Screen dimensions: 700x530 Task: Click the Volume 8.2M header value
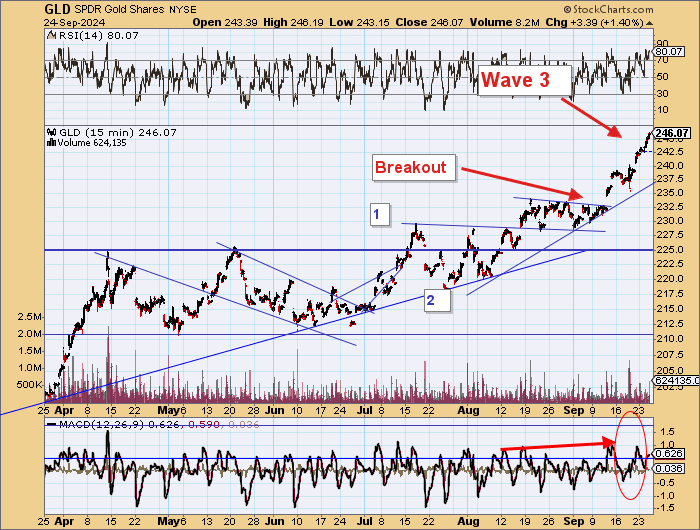pos(504,22)
